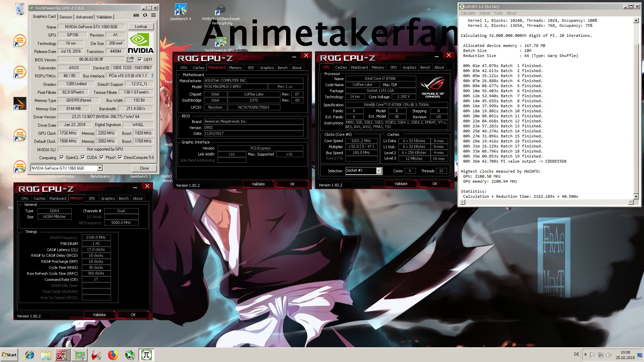Viewport: 644px width, 362px height.
Task: Open the Submit menu in GPUPI
Action: tap(484, 13)
